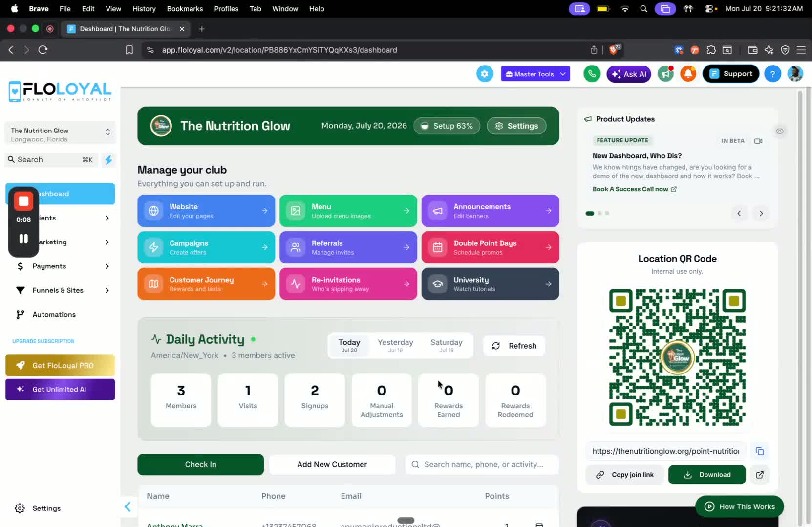Open the megaphone announcements icon in header
This screenshot has height=527, width=812.
tap(665, 74)
